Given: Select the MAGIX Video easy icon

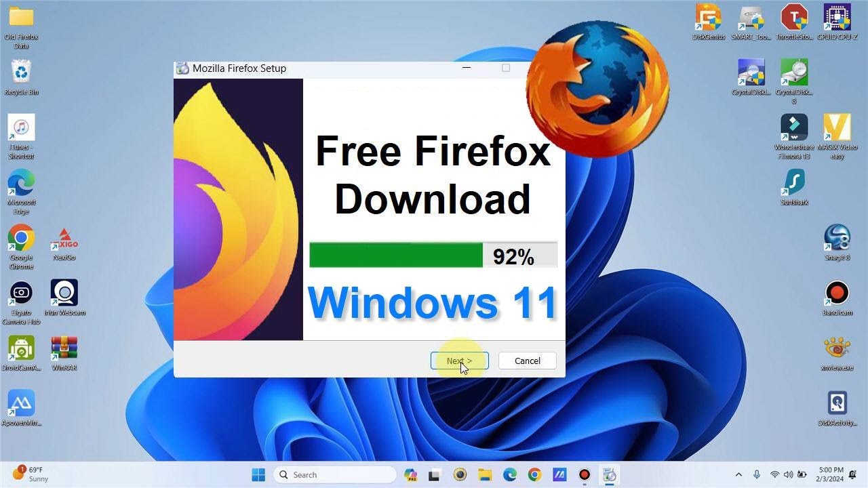Looking at the screenshot, I should [x=837, y=137].
